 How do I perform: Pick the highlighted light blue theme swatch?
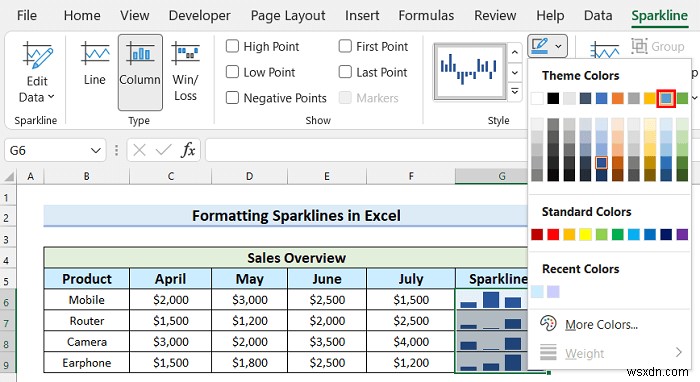[x=666, y=98]
